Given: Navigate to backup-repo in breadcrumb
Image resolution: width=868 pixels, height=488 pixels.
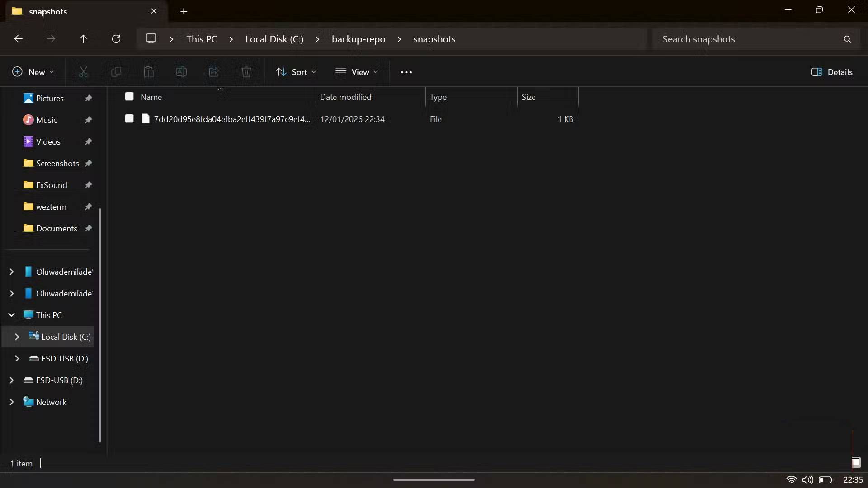Looking at the screenshot, I should 358,39.
